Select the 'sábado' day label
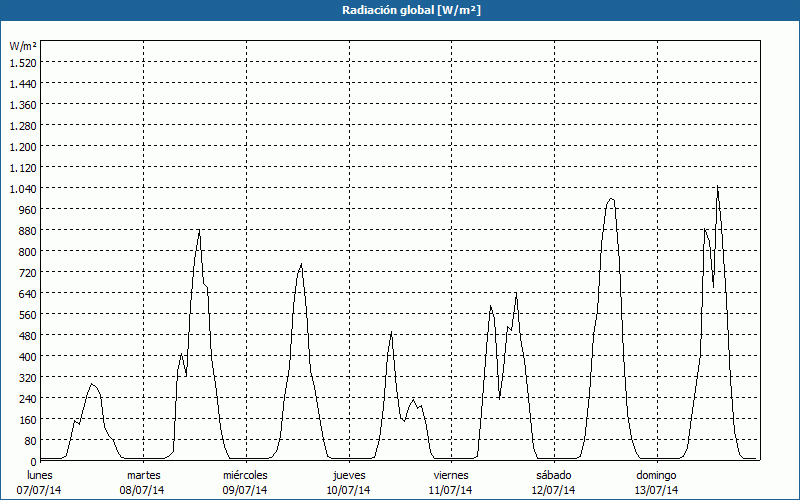The height and width of the screenshot is (500, 800). [x=554, y=475]
